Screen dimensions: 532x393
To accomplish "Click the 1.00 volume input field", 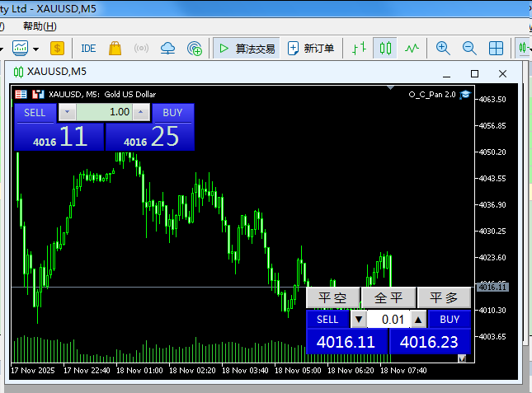I will click(104, 112).
